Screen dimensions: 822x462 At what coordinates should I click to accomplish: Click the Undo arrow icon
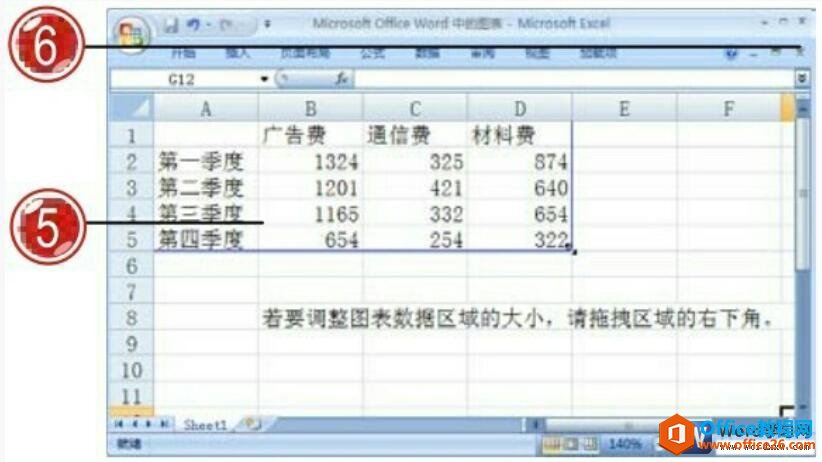pyautogui.click(x=193, y=25)
